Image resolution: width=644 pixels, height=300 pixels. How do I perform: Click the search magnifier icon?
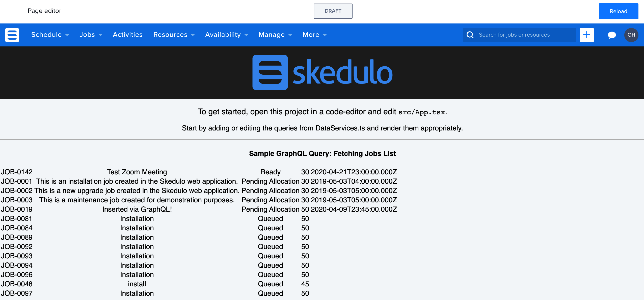(469, 35)
